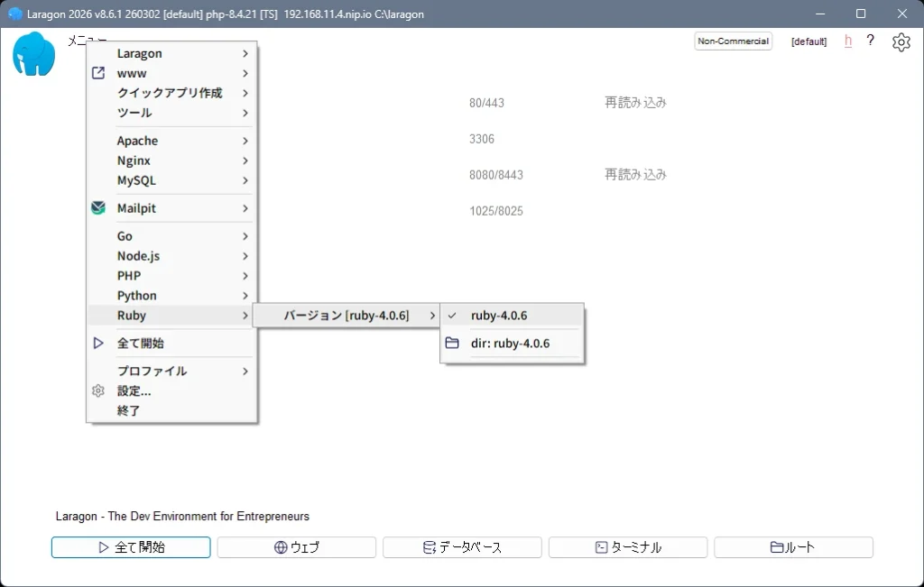924x587 pixels.
Task: Click the データベース button
Action: pyautogui.click(x=462, y=547)
